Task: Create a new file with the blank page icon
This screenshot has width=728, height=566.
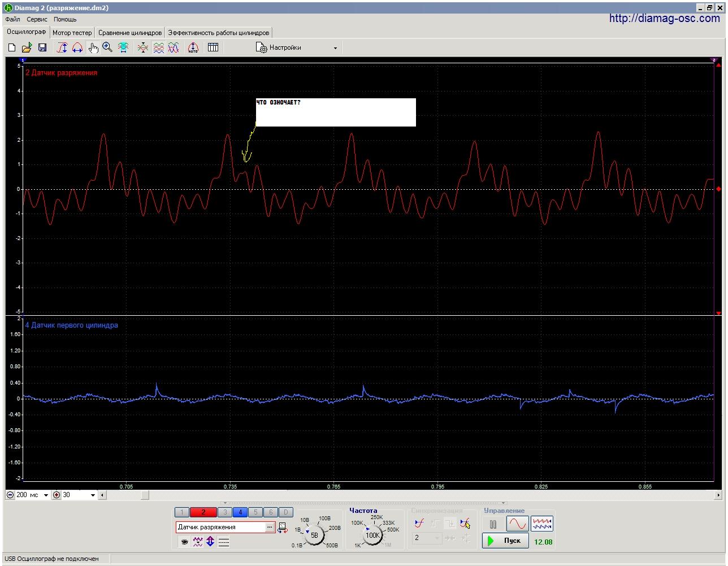Action: 12,48
